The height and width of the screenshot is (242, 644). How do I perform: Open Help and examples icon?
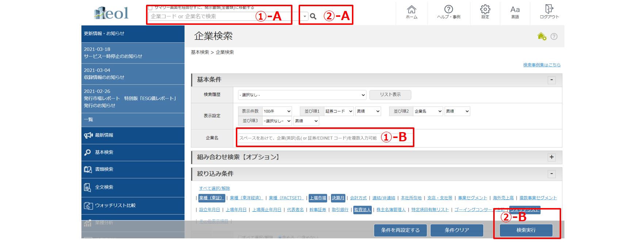448,12
